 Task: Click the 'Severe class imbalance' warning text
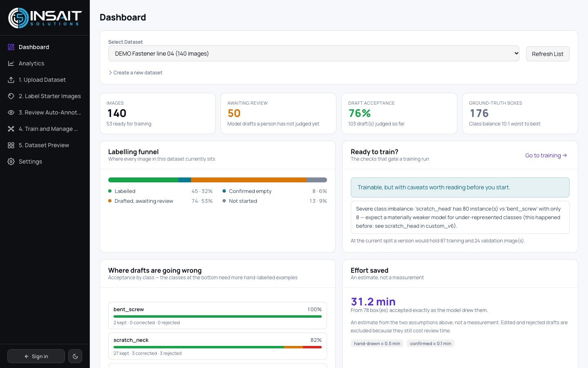click(x=460, y=217)
